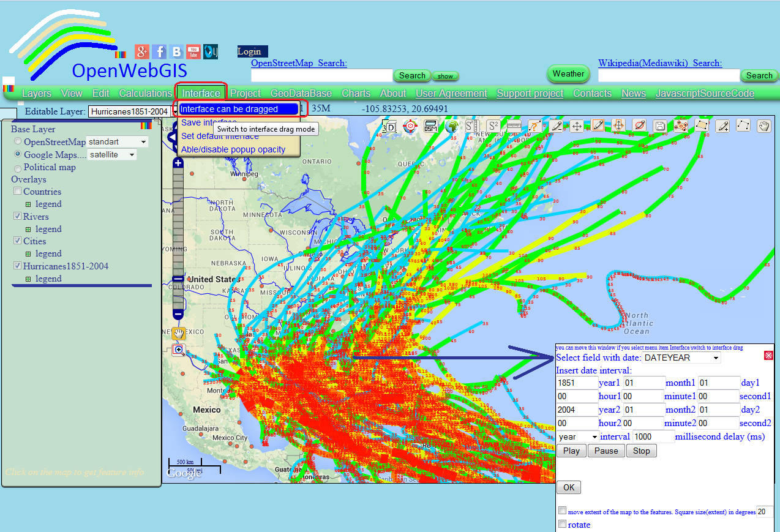Viewport: 780px width, 532px height.
Task: Check the rotate option checkbox
Action: 562,524
